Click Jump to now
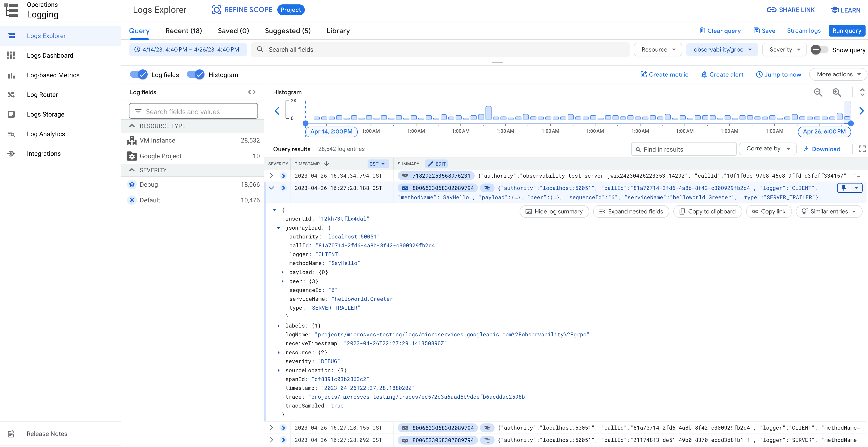The image size is (868, 447). [x=778, y=75]
